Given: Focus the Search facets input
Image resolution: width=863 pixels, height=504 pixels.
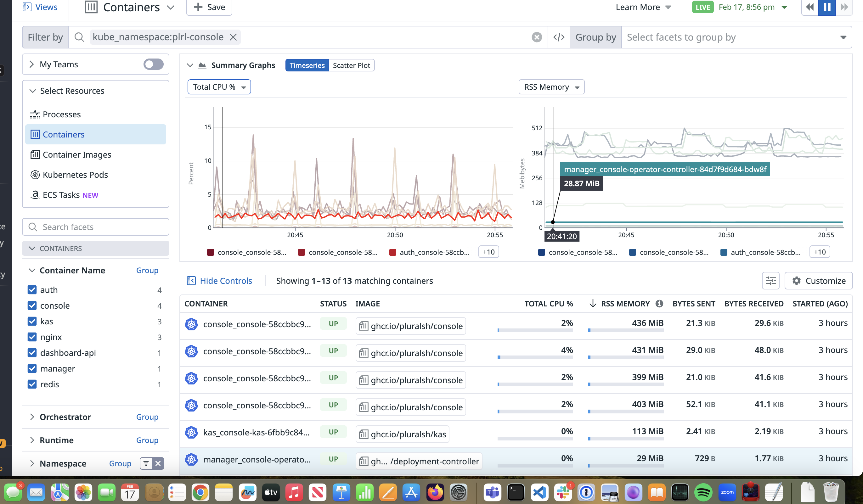Looking at the screenshot, I should [x=96, y=227].
